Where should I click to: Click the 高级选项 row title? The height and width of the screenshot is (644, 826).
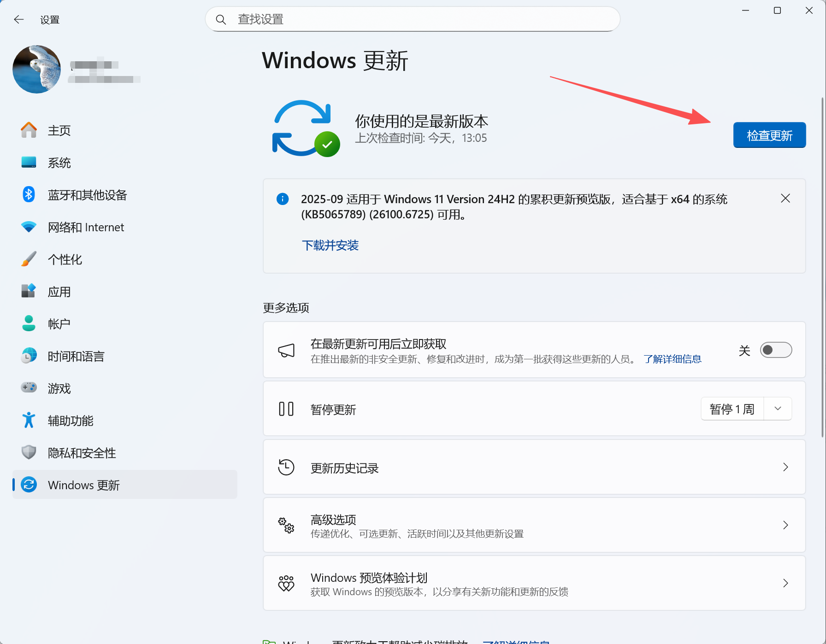333,520
